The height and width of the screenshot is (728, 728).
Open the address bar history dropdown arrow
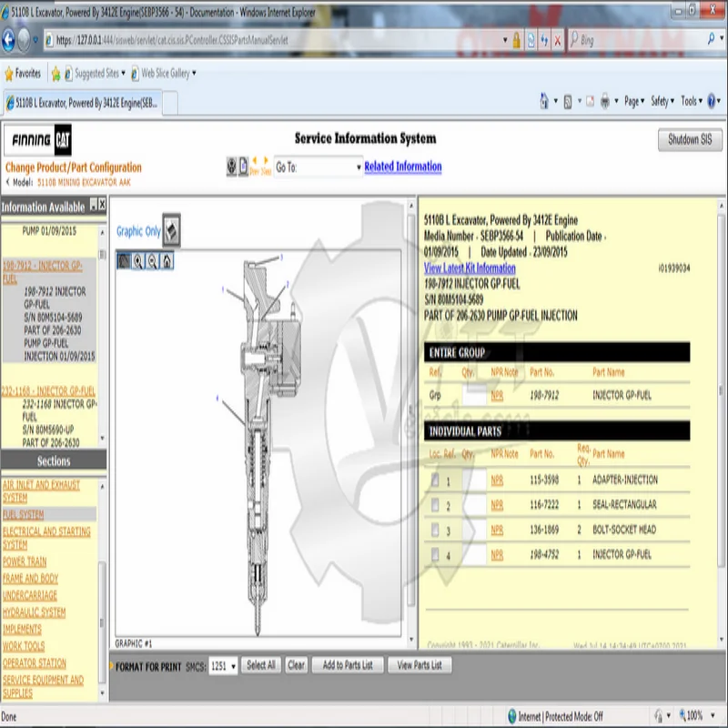[x=505, y=40]
